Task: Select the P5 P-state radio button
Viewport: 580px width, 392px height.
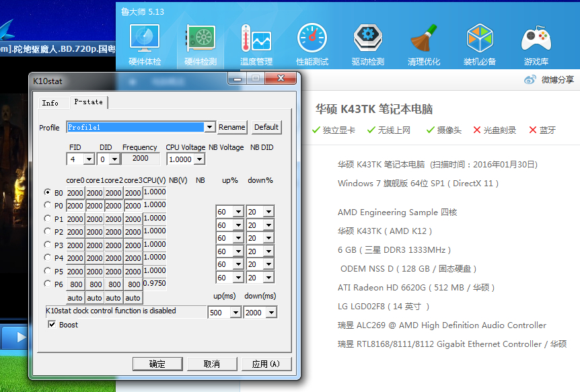Action: coord(47,271)
